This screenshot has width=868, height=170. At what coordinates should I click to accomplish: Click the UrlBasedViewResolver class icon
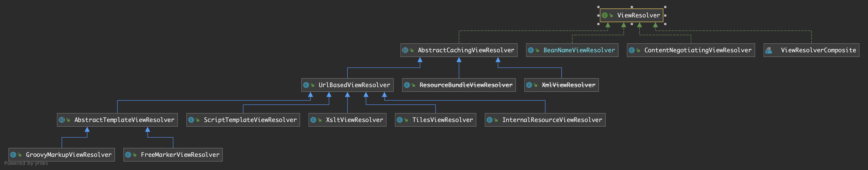(x=306, y=85)
